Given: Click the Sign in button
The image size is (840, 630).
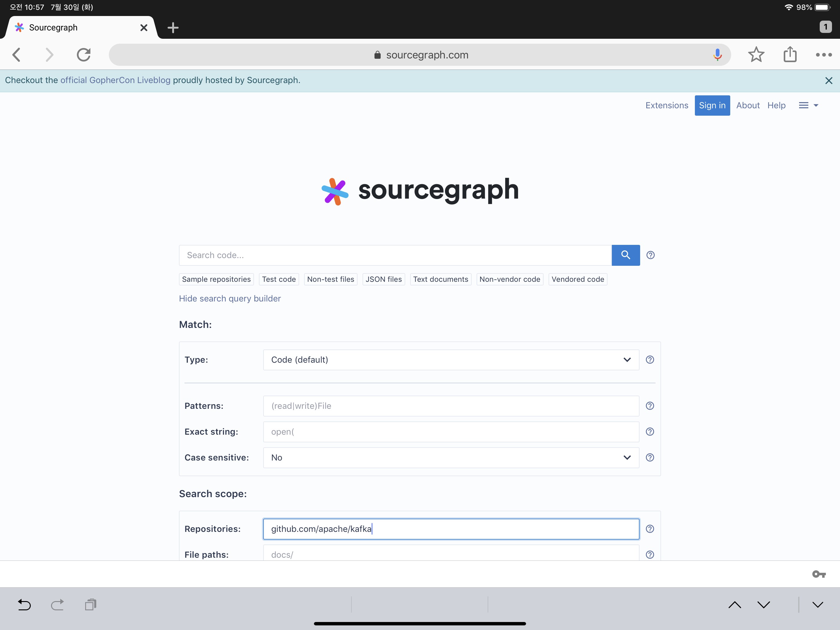Looking at the screenshot, I should point(712,105).
